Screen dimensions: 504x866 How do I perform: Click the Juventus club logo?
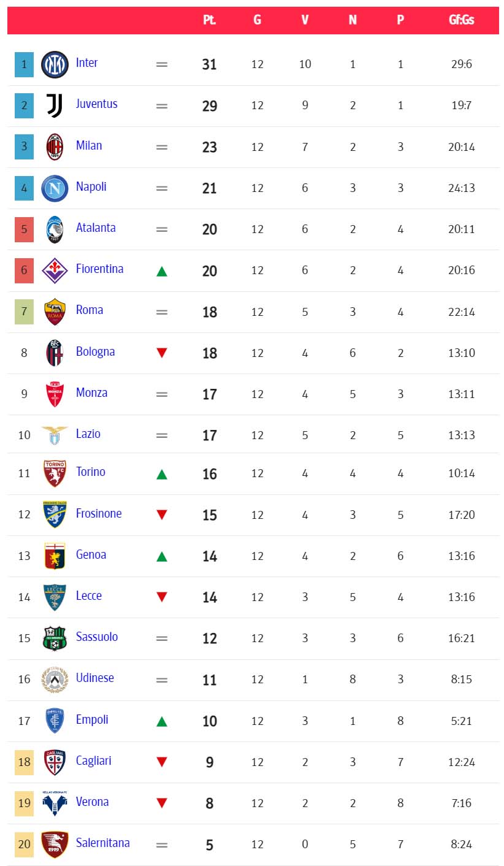55,105
